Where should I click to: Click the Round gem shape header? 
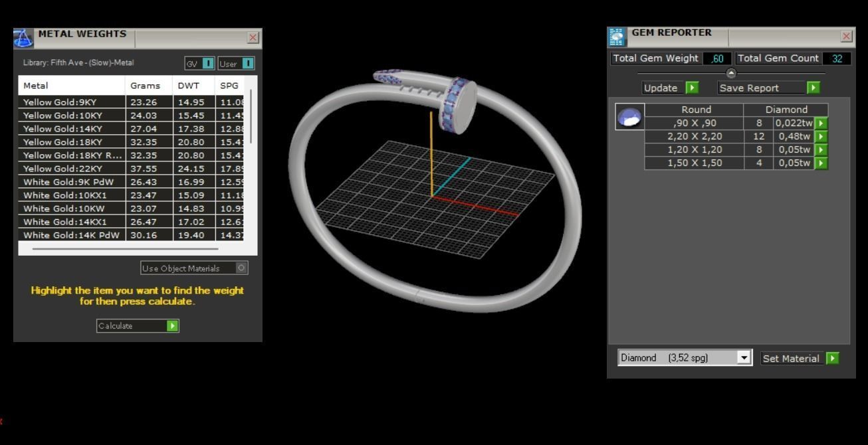pos(694,110)
